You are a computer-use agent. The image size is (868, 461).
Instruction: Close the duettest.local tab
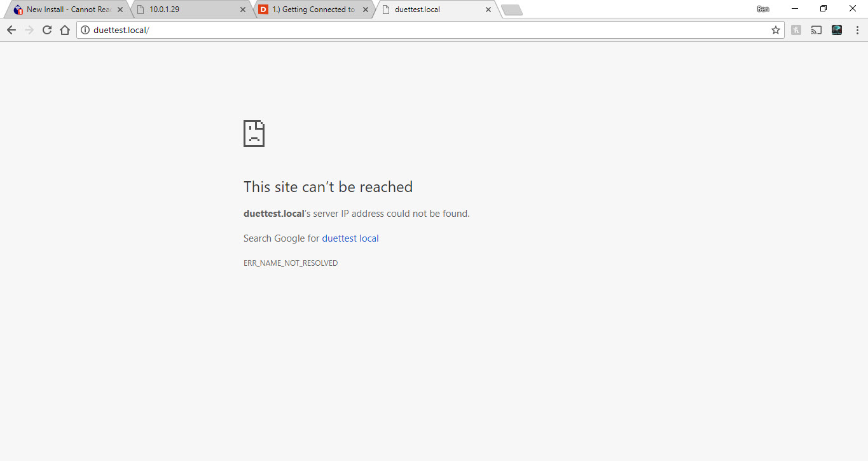tap(488, 10)
